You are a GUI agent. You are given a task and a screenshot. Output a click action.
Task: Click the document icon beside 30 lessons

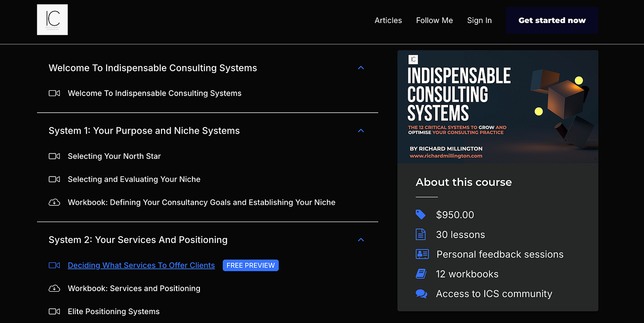[421, 235]
